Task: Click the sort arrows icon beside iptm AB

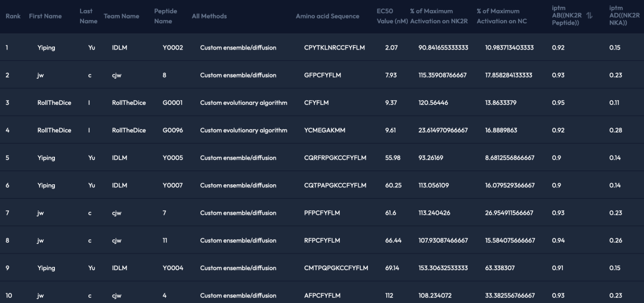Action: pos(590,16)
